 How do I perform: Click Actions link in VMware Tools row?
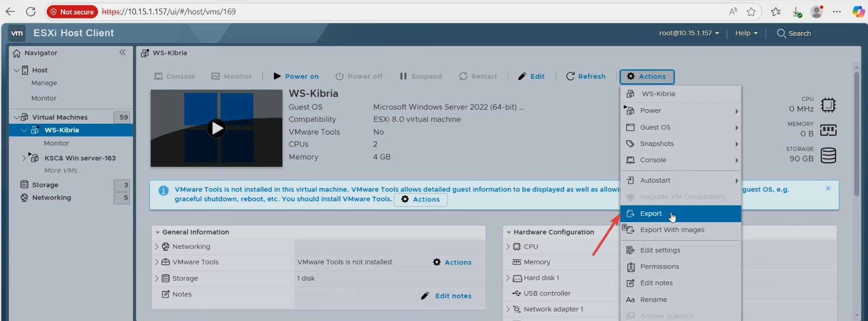pyautogui.click(x=452, y=262)
